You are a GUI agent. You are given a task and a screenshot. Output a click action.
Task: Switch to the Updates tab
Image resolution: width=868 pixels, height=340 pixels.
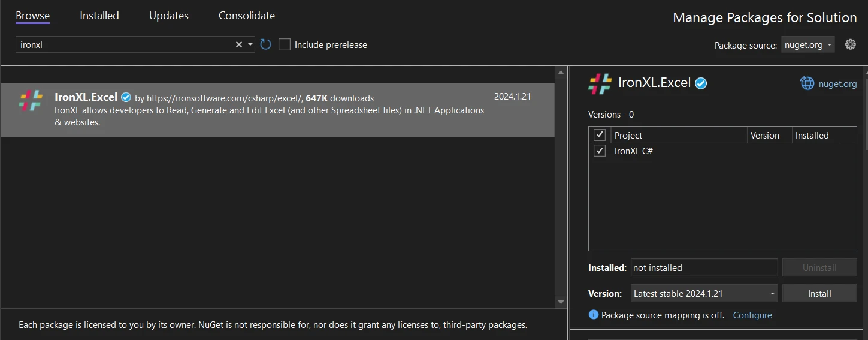(x=169, y=16)
